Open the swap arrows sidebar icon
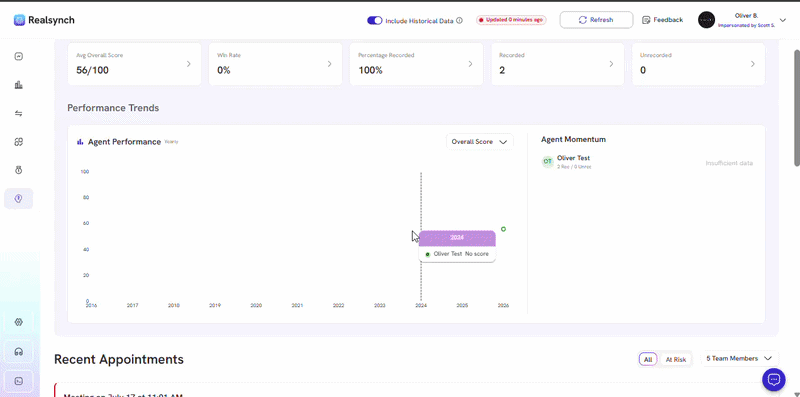This screenshot has width=800, height=397. 19,113
